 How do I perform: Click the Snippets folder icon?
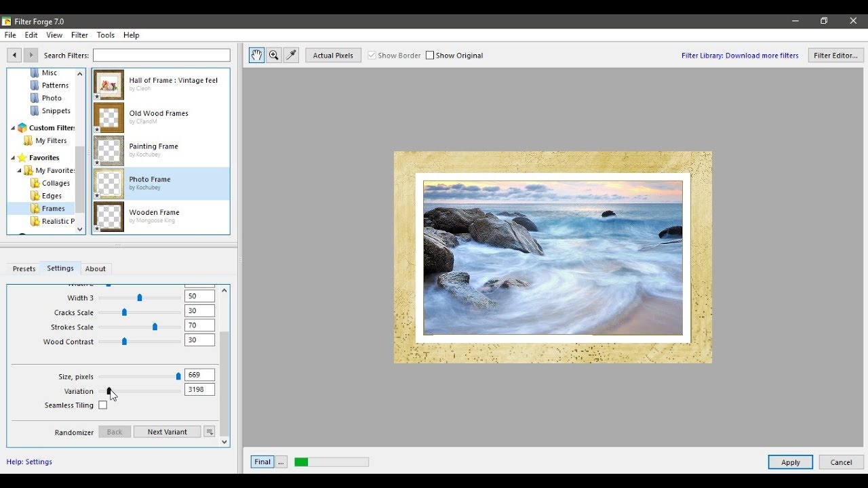[x=35, y=111]
